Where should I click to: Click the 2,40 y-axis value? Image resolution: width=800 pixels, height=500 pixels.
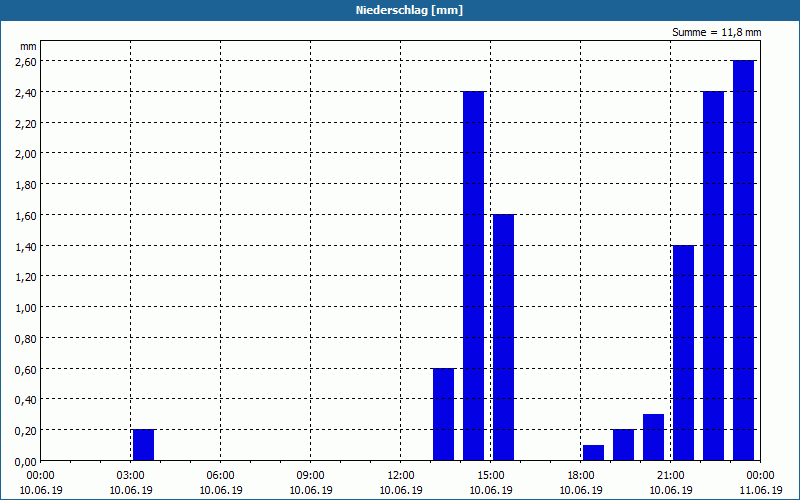tap(26, 92)
